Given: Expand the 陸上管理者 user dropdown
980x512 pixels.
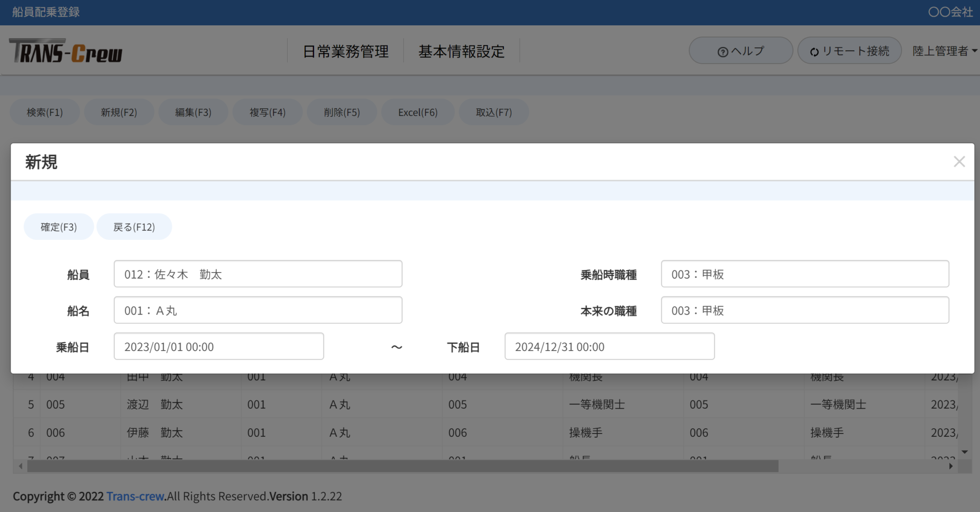Looking at the screenshot, I should point(944,51).
